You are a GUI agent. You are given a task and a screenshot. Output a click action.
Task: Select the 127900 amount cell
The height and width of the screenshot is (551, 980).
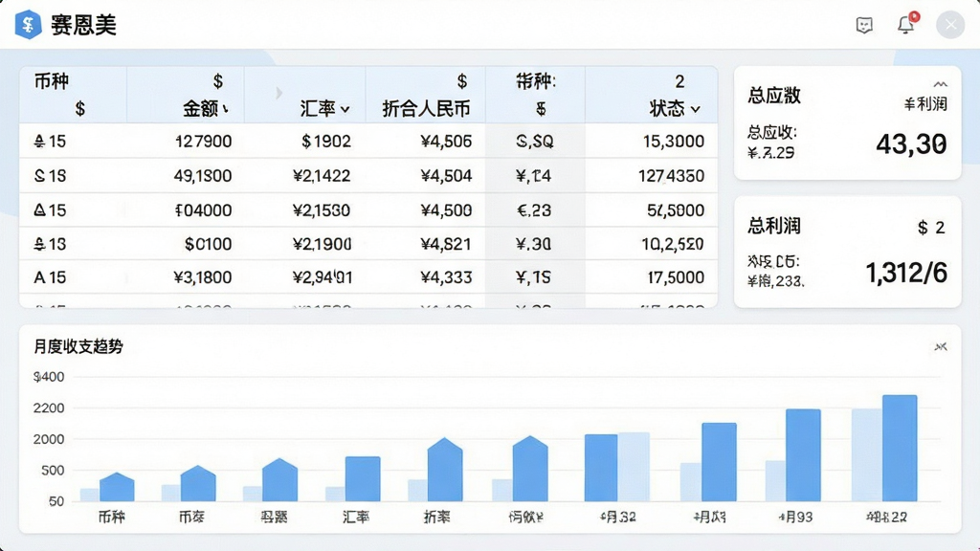pos(204,142)
